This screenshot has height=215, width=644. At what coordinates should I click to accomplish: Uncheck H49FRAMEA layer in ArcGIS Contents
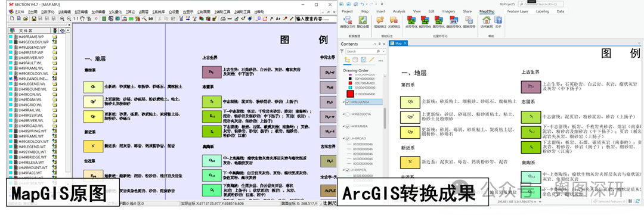tap(348, 126)
